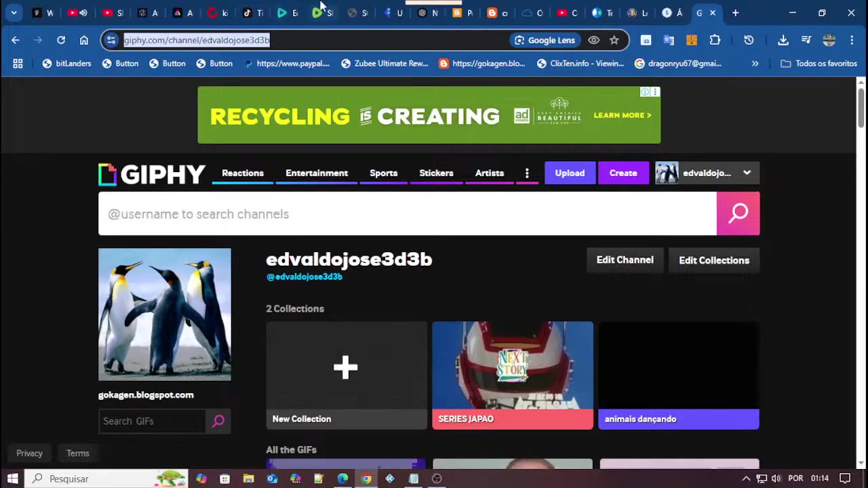Viewport: 868px width, 488px height.
Task: Go to the browser home page
Action: (x=84, y=40)
